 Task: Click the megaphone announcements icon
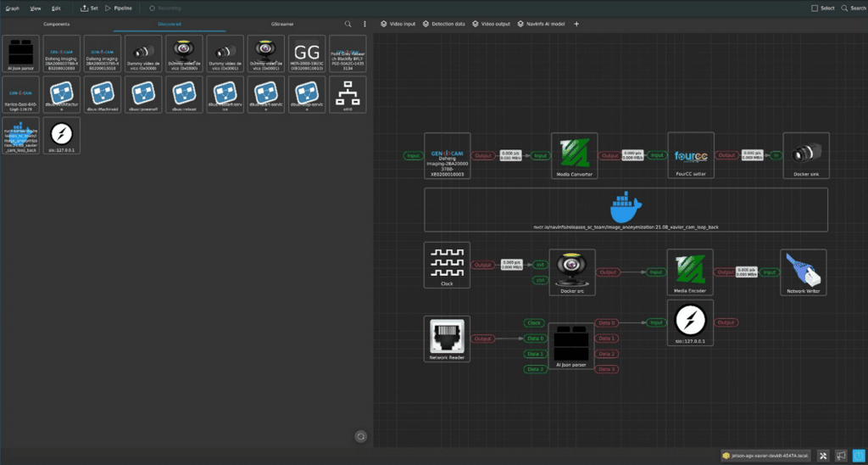(840, 456)
